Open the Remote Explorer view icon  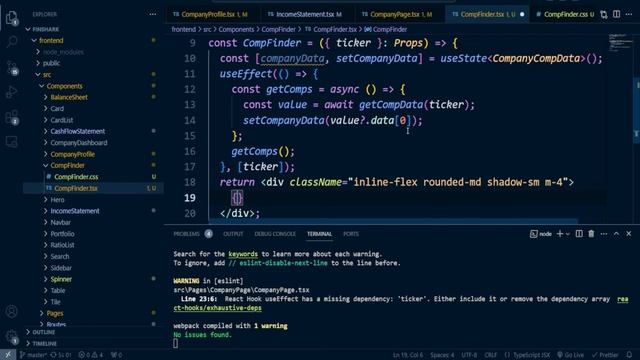(x=12, y=142)
